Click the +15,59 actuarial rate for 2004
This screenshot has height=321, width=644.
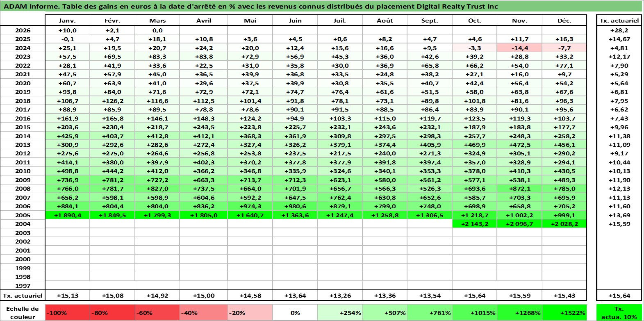619,224
